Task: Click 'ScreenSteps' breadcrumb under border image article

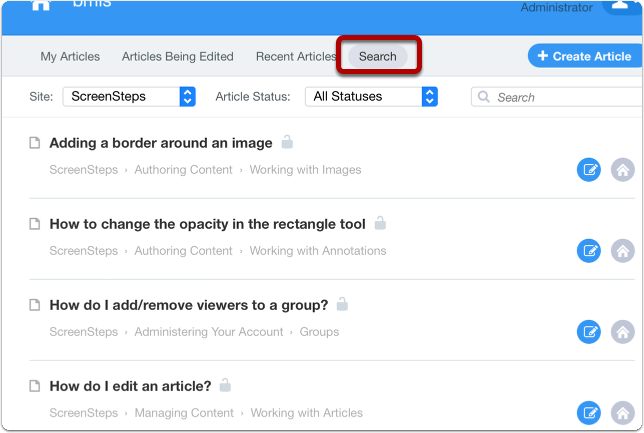Action: click(83, 170)
